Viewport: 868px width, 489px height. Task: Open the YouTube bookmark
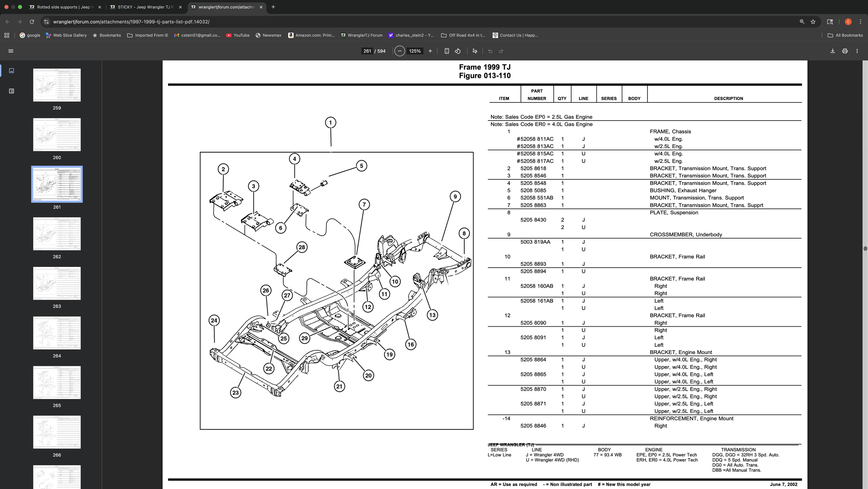pos(238,35)
